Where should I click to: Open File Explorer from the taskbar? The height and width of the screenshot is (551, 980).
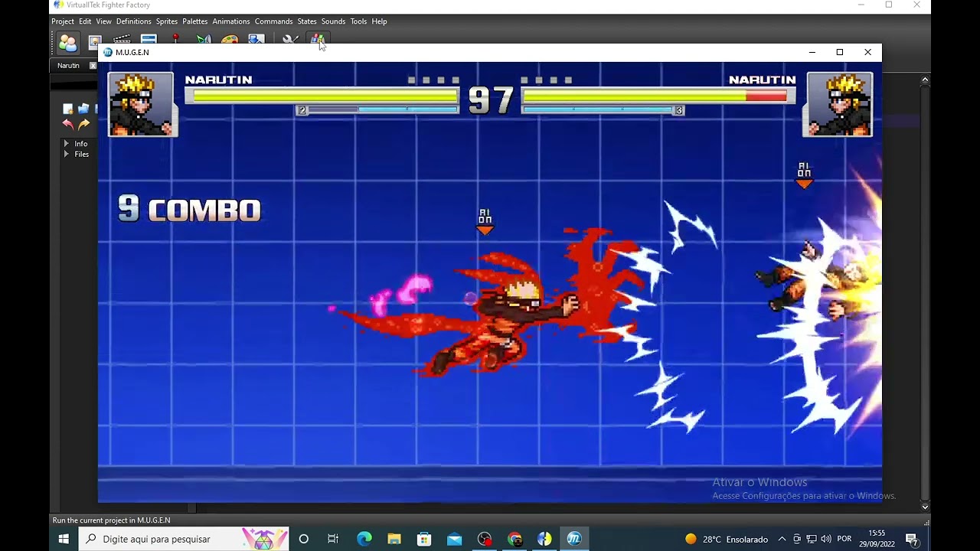(x=394, y=539)
